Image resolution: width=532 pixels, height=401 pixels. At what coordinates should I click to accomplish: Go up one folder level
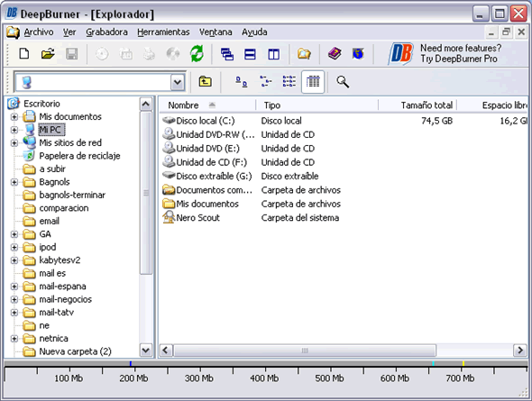coord(205,81)
